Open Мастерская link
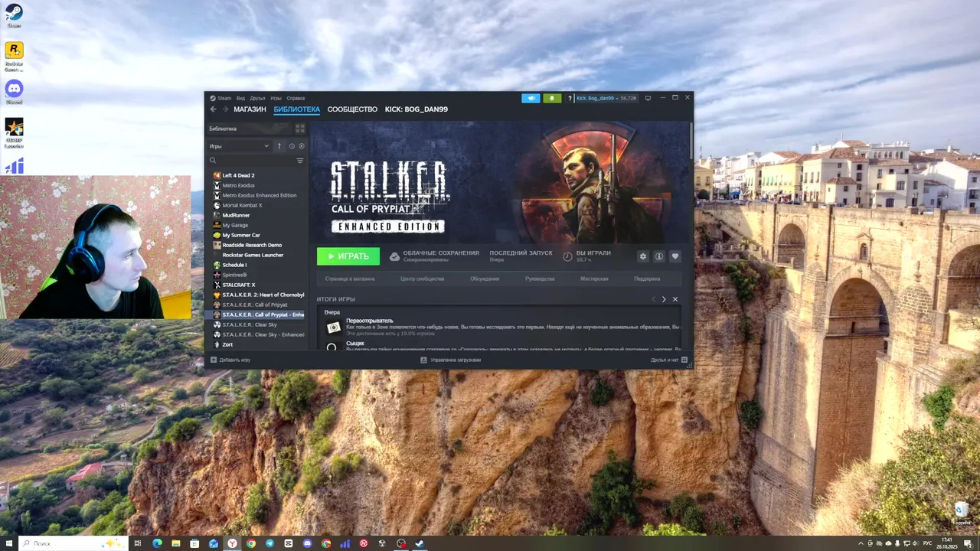The image size is (980, 551). 594,279
